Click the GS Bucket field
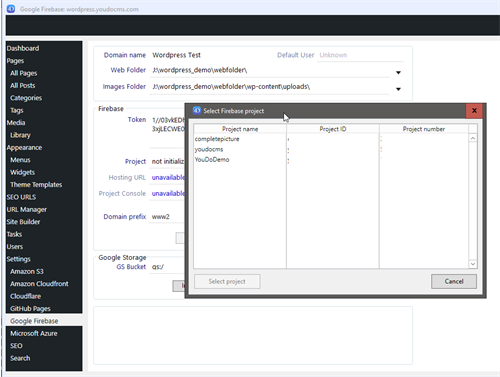The height and width of the screenshot is (377, 500). click(167, 267)
